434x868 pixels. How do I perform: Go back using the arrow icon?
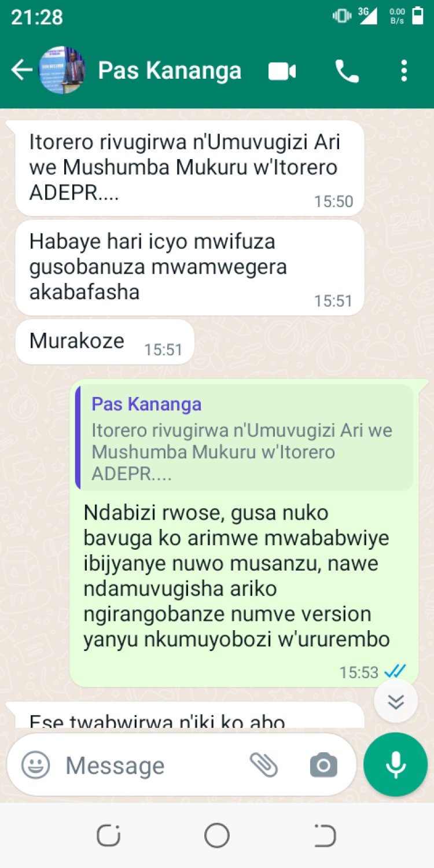click(x=22, y=71)
